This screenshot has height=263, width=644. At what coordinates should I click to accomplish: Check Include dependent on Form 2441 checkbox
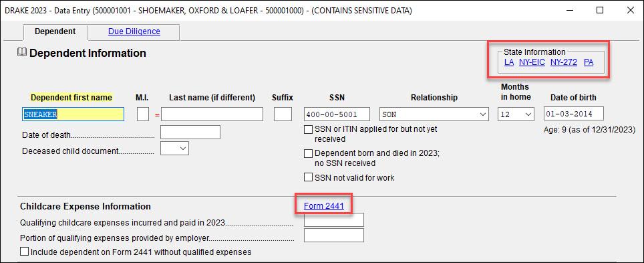point(24,251)
